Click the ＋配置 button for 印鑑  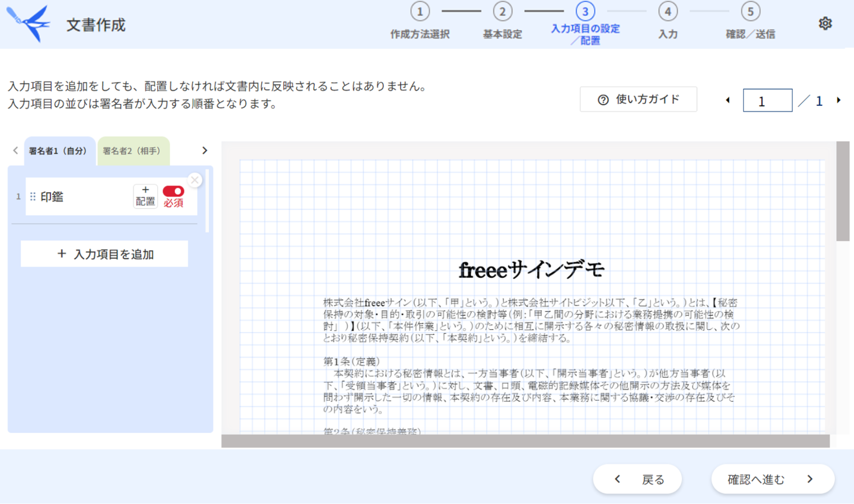[145, 196]
